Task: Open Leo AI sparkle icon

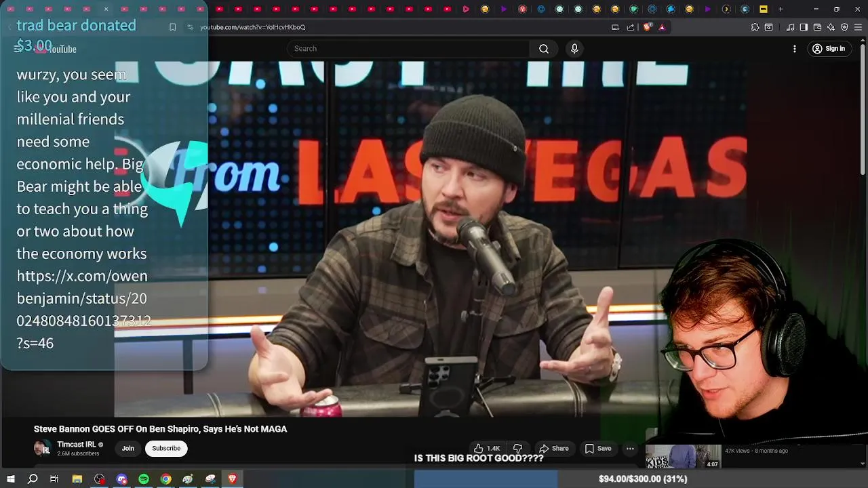Action: (x=831, y=27)
